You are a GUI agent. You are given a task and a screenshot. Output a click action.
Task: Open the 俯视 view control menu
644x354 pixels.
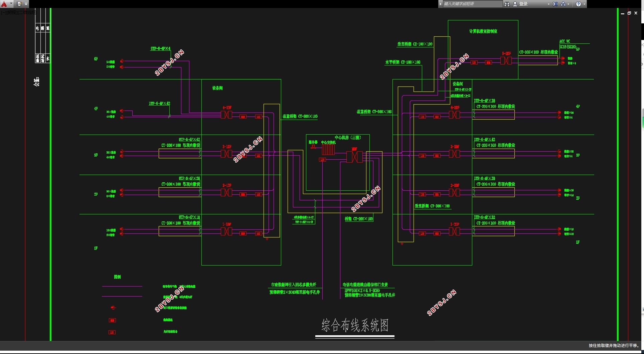pyautogui.click(x=12, y=13)
